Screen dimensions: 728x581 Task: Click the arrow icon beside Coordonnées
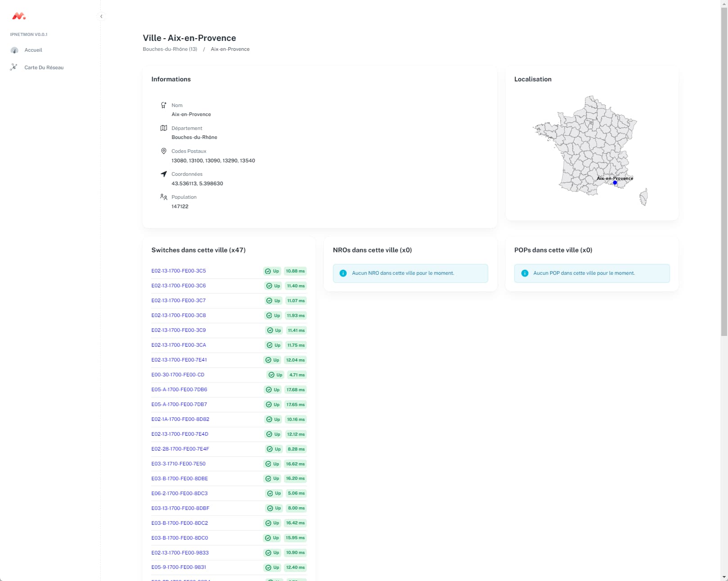coord(164,174)
